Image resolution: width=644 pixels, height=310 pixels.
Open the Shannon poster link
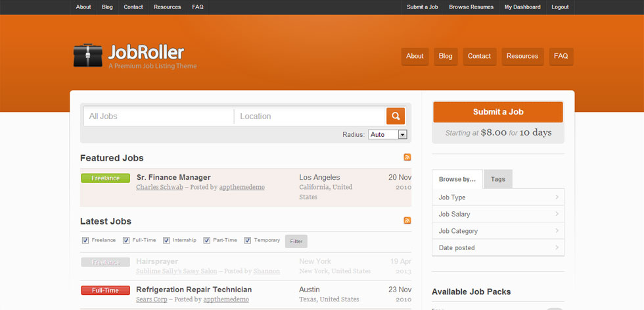(x=267, y=271)
